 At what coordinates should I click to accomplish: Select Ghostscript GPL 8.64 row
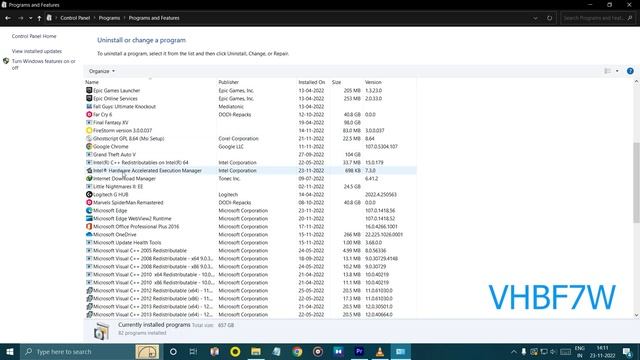pyautogui.click(x=251, y=138)
